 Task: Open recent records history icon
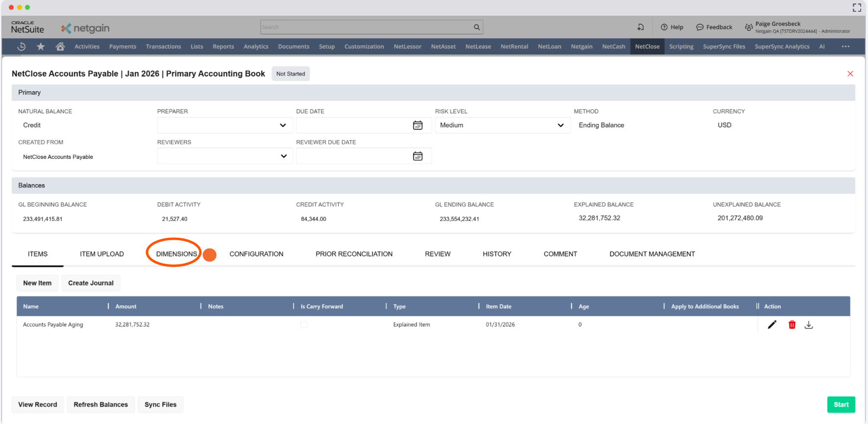[x=22, y=47]
